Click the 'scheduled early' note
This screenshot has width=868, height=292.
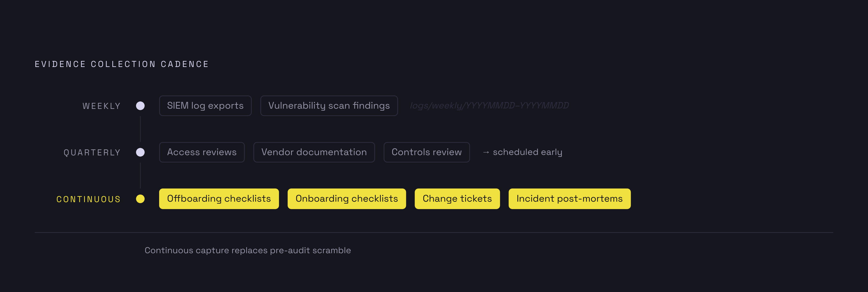pos(522,152)
